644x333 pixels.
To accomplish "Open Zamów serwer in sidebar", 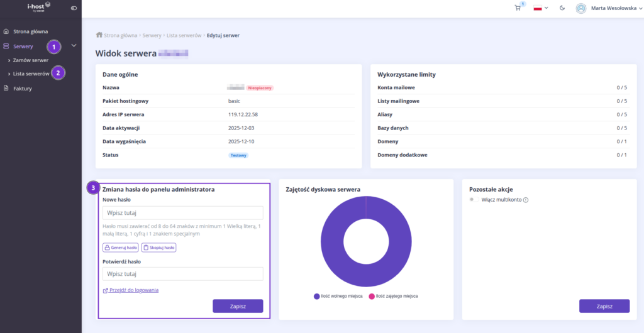I will tap(31, 60).
